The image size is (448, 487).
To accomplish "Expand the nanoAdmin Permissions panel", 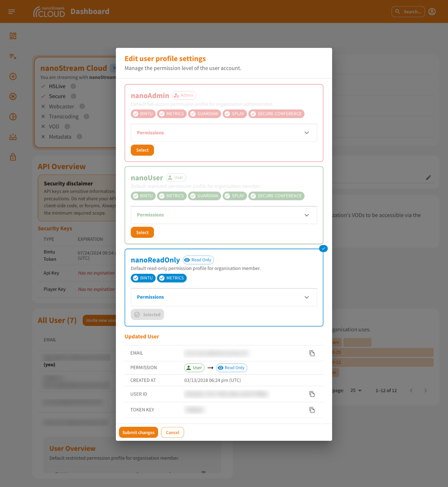I will click(x=224, y=133).
